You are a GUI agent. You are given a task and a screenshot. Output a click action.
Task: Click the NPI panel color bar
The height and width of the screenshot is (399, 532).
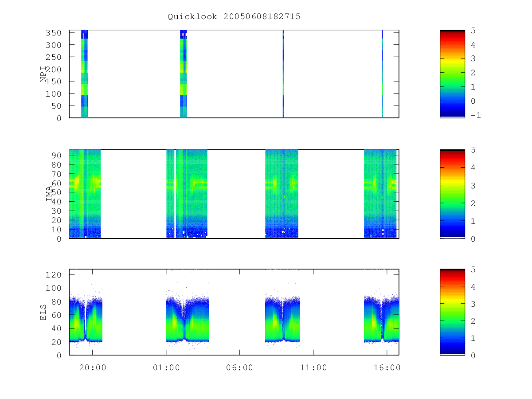452,74
